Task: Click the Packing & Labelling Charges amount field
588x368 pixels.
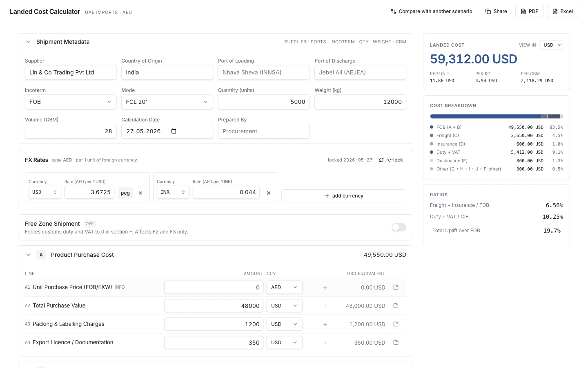Action: coord(214,324)
